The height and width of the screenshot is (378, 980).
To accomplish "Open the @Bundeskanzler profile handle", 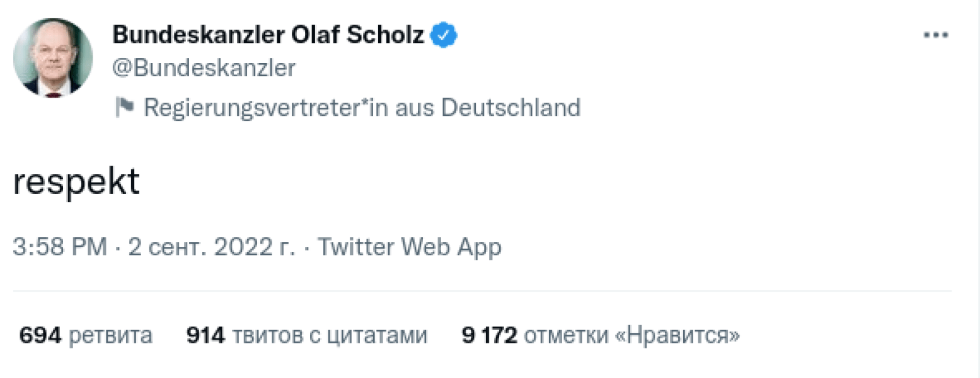I will [203, 68].
